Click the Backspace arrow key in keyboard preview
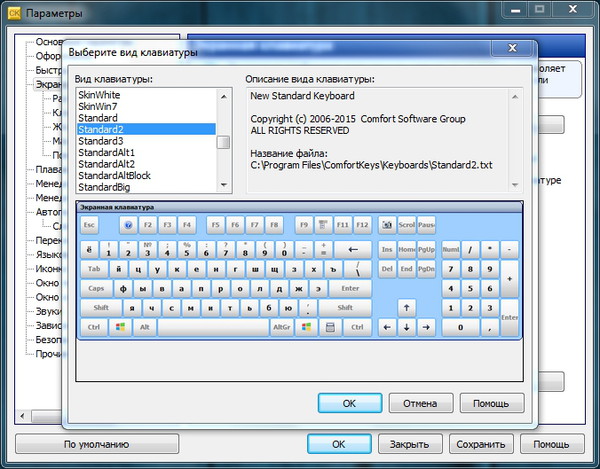 click(x=352, y=249)
